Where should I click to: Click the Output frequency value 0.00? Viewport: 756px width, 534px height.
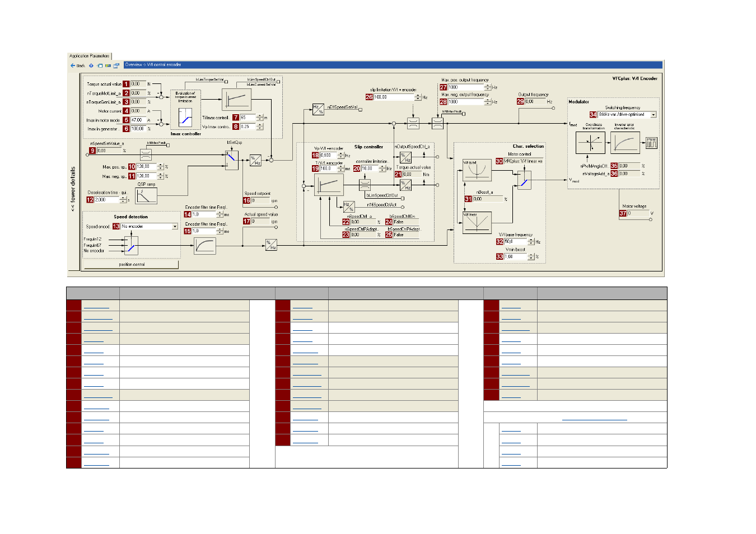[535, 102]
